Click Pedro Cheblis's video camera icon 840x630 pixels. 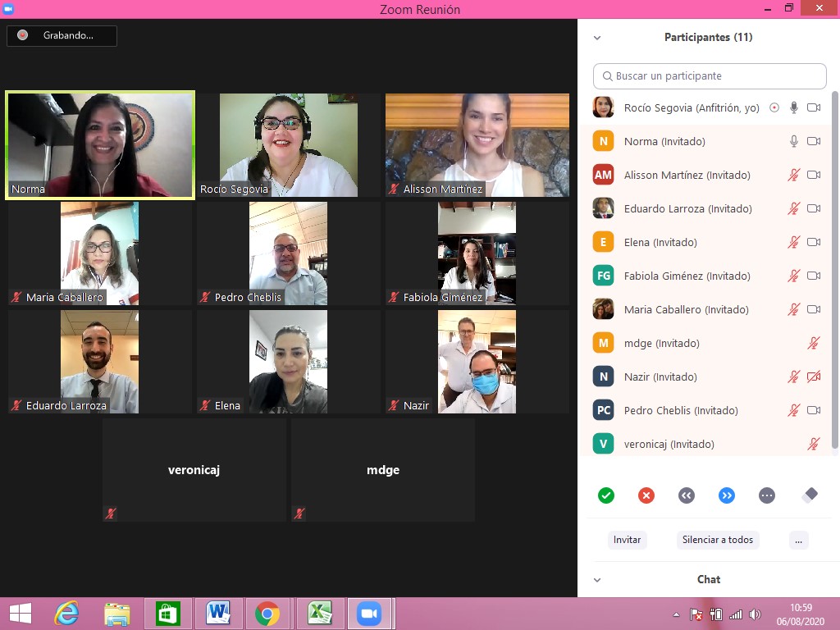coord(814,410)
